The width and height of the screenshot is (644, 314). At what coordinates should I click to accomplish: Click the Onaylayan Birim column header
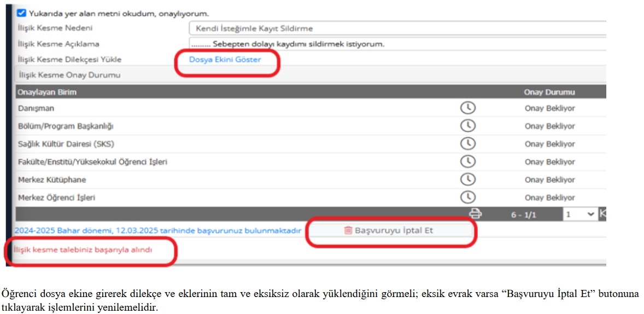coord(47,92)
